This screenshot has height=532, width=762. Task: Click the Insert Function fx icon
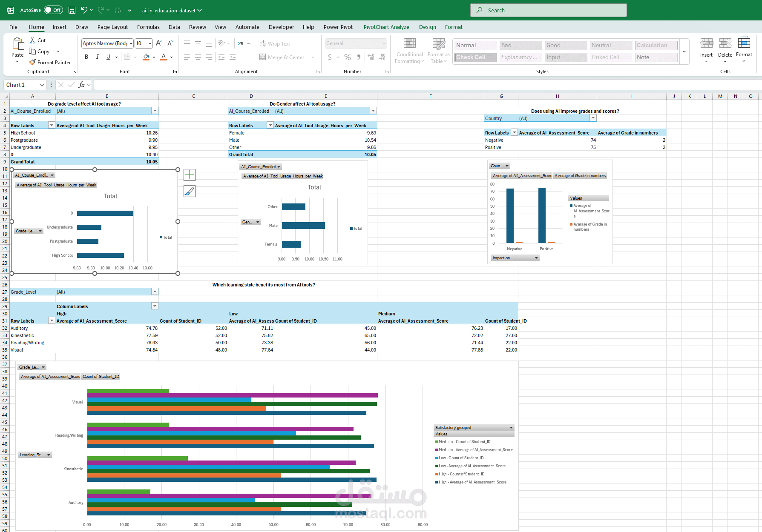pyautogui.click(x=82, y=85)
